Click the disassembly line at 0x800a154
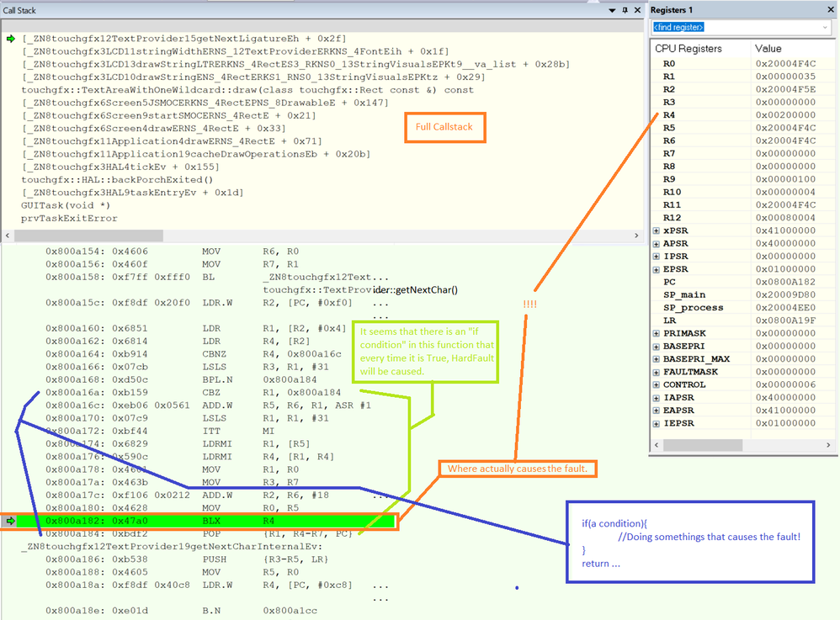Image resolution: width=840 pixels, height=620 pixels. click(x=172, y=252)
